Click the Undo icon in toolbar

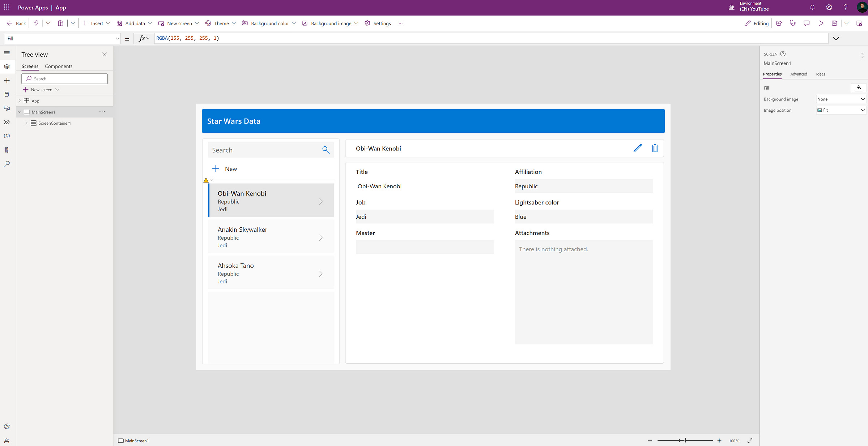click(x=36, y=23)
